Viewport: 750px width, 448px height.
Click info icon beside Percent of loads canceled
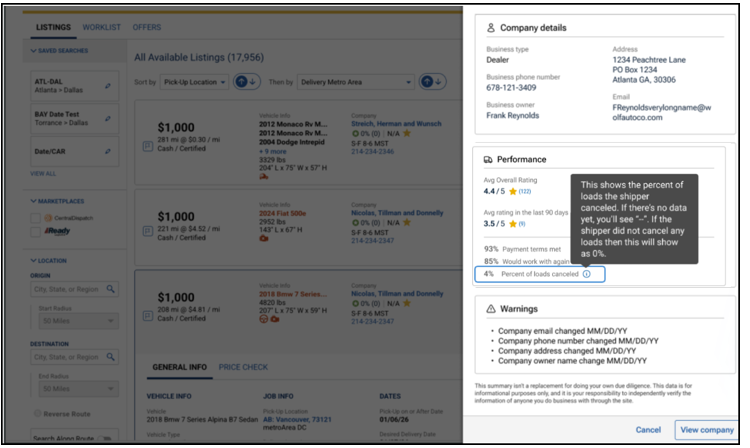pyautogui.click(x=586, y=274)
